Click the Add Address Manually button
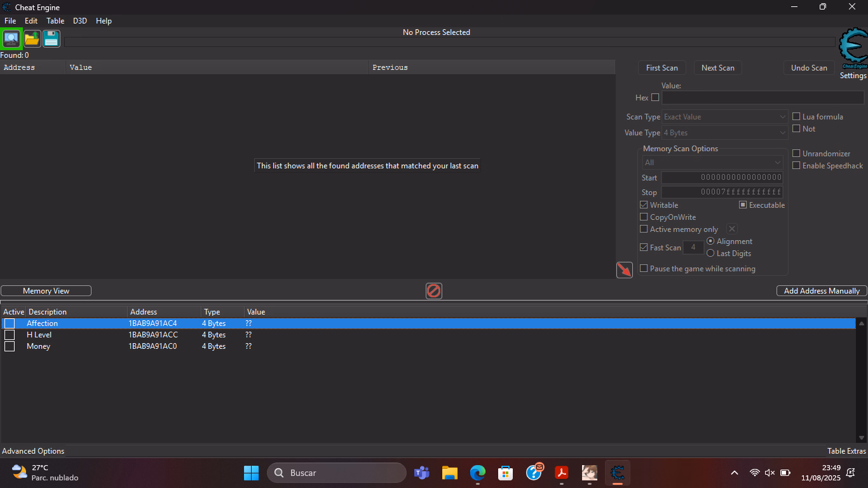This screenshot has width=868, height=488. pos(821,291)
